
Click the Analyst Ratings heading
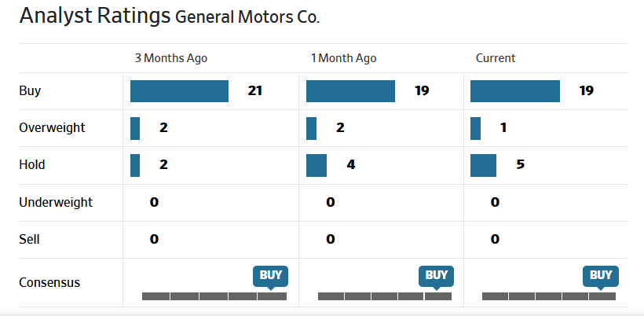pyautogui.click(x=95, y=16)
